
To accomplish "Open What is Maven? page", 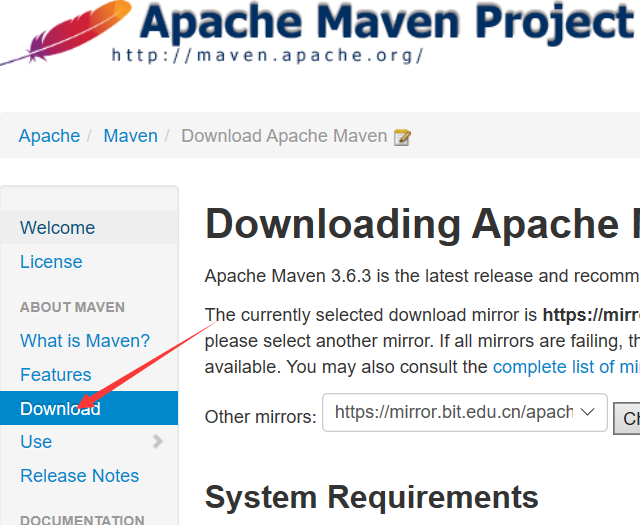I will [85, 340].
